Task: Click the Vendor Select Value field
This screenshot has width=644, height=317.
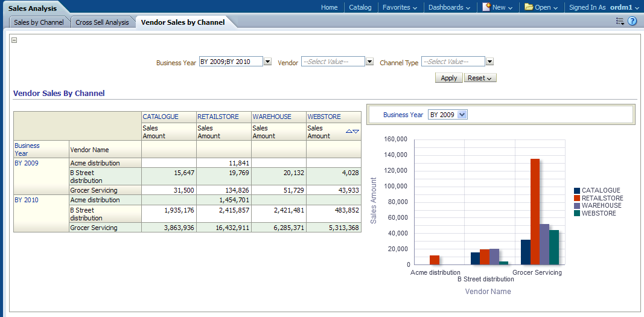Action: point(333,62)
